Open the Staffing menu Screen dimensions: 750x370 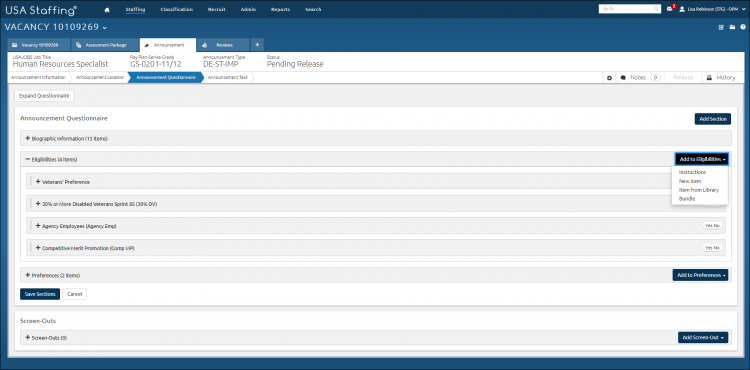coord(135,9)
